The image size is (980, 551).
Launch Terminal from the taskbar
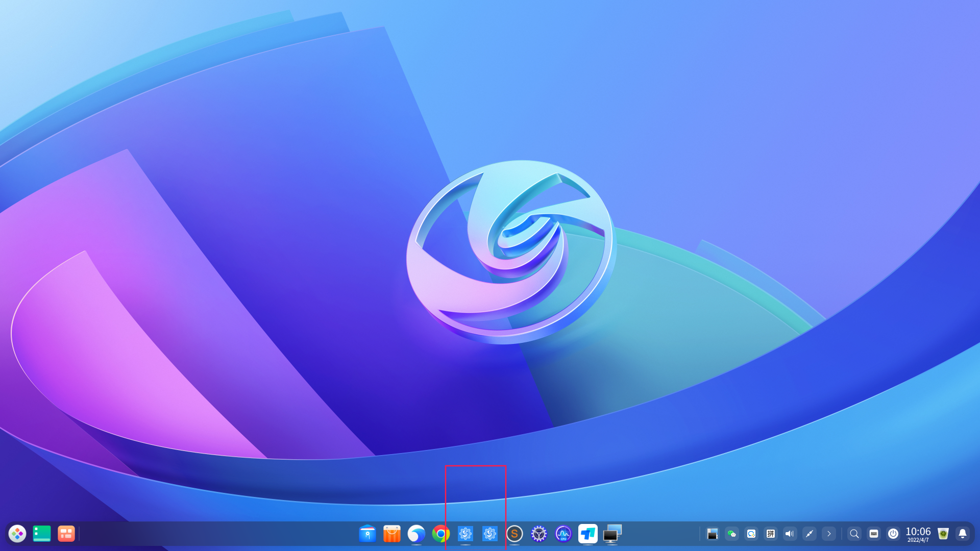41,534
